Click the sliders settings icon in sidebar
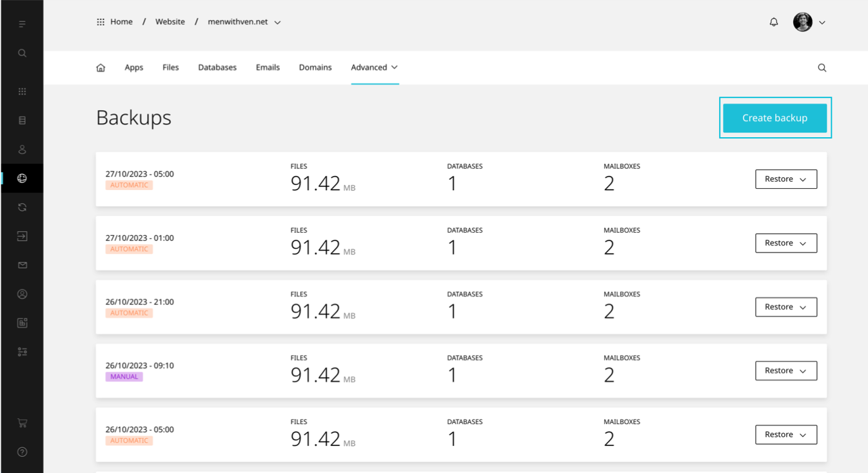The image size is (868, 473). tap(22, 352)
